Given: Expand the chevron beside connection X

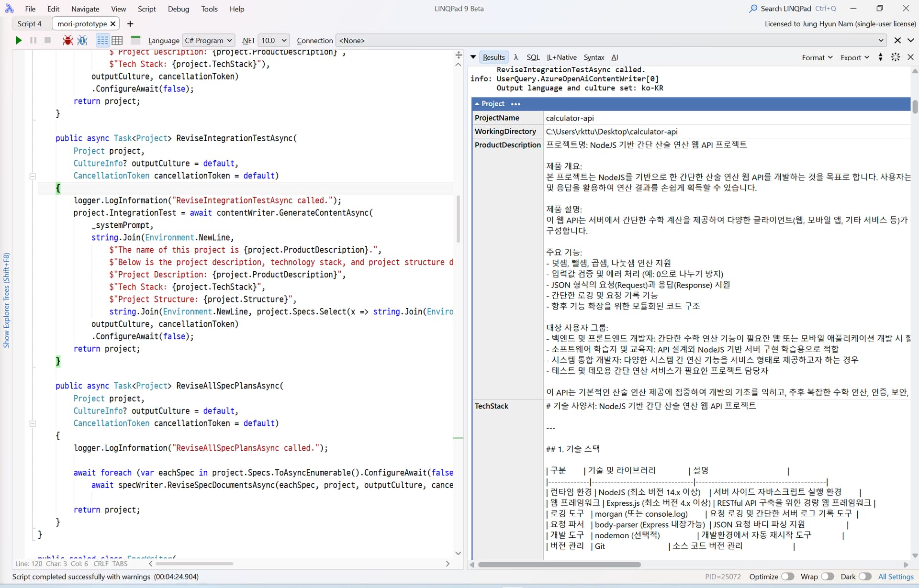Looking at the screenshot, I should coord(911,40).
